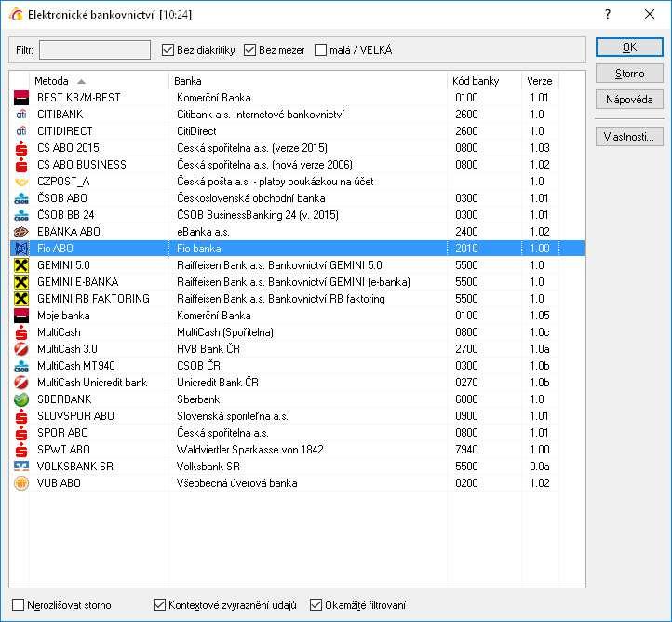
Task: Uncheck the Bez diakritiky checkbox
Action: pos(168,50)
